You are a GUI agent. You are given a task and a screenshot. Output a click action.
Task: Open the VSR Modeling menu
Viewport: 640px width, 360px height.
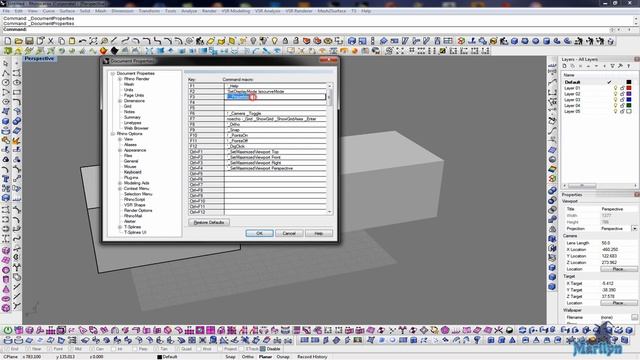pyautogui.click(x=236, y=11)
